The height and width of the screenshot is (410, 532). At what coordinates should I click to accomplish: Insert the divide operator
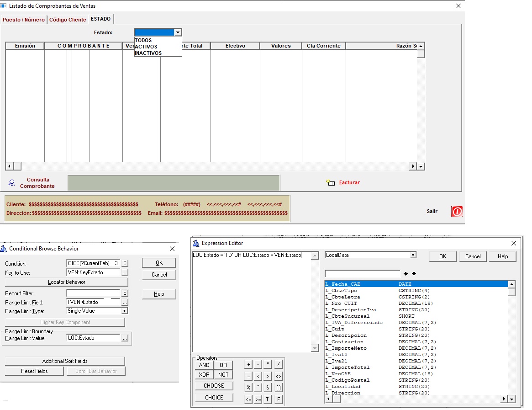tap(279, 364)
